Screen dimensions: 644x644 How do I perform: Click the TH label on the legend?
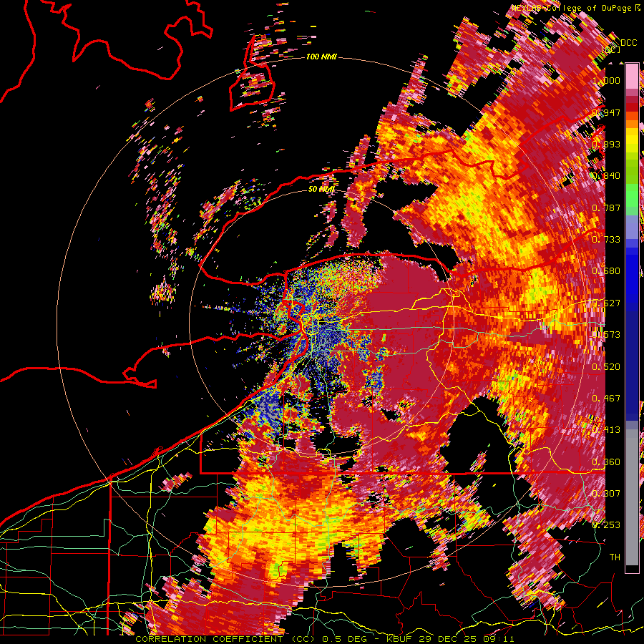click(615, 557)
